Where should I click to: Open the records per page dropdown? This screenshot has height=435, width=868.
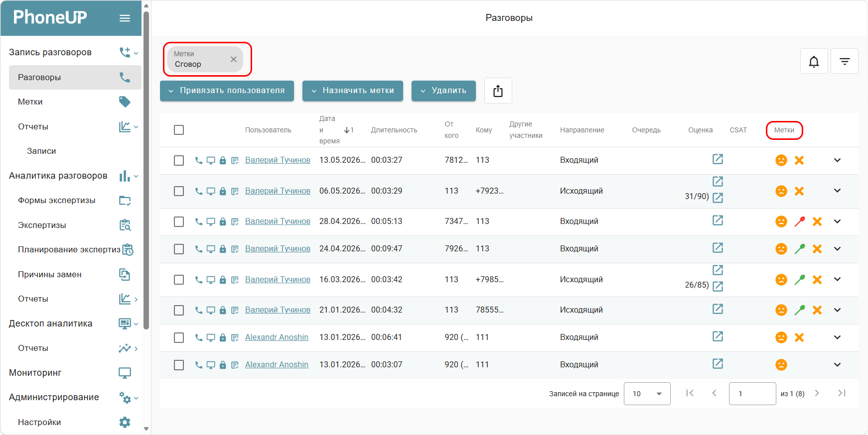coord(647,394)
